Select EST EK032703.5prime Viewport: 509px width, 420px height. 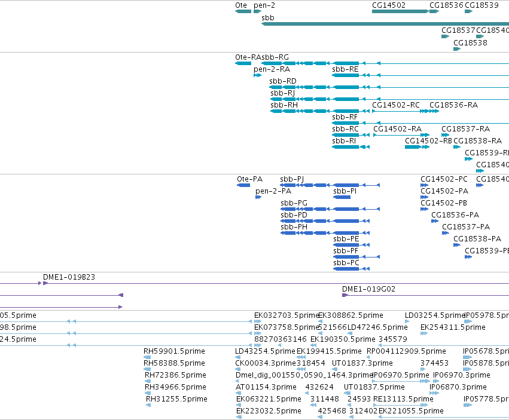(258, 321)
